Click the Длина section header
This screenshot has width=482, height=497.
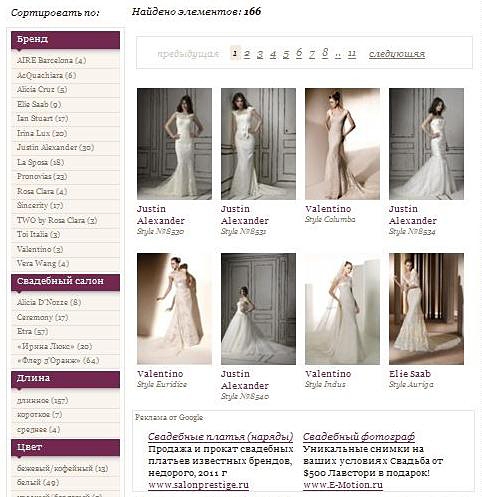click(x=65, y=379)
